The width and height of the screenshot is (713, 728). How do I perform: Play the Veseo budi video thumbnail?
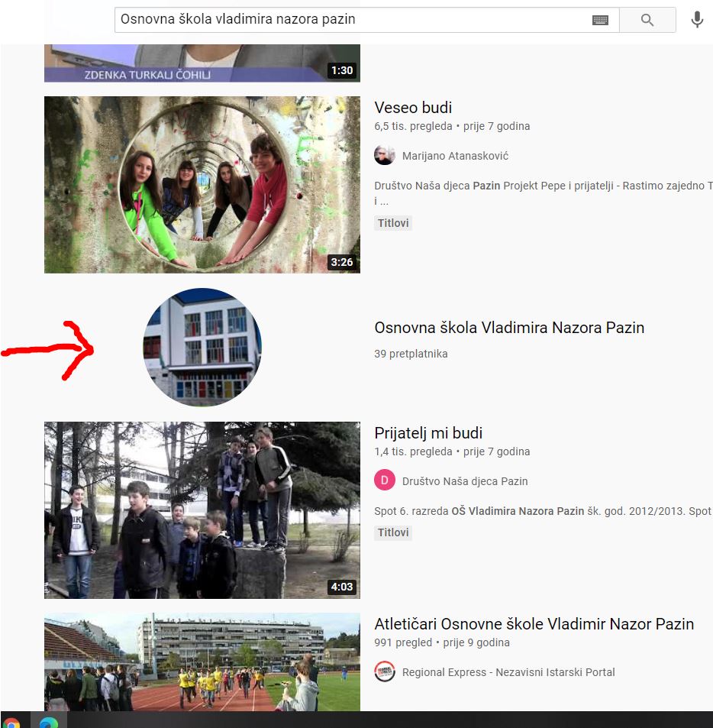point(202,185)
